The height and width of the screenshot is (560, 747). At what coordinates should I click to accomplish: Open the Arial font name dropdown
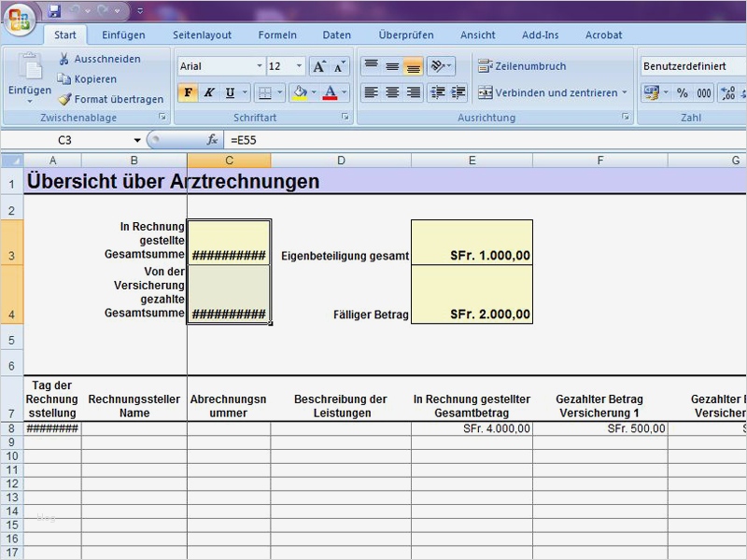coord(259,65)
